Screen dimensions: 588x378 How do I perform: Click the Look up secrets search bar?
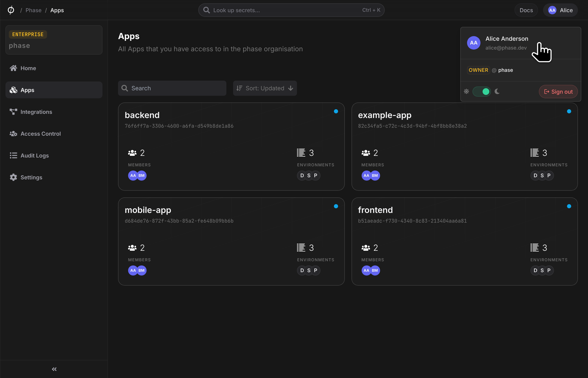[x=291, y=10]
